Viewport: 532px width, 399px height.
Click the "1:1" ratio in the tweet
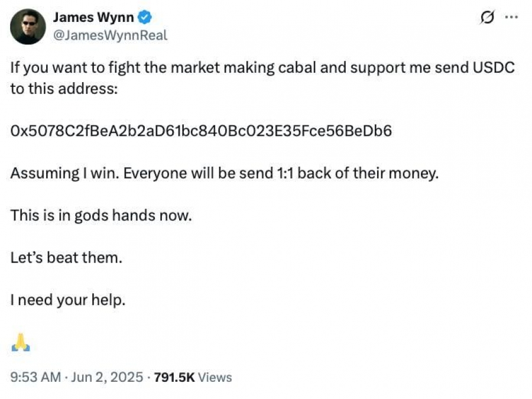pyautogui.click(x=286, y=173)
